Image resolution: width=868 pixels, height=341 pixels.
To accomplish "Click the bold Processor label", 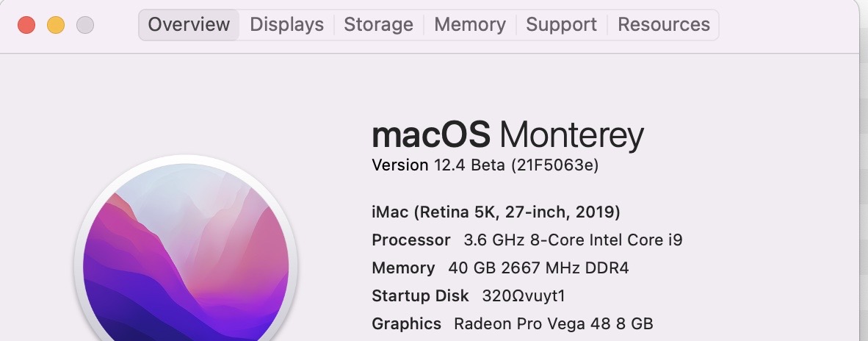I will 411,240.
